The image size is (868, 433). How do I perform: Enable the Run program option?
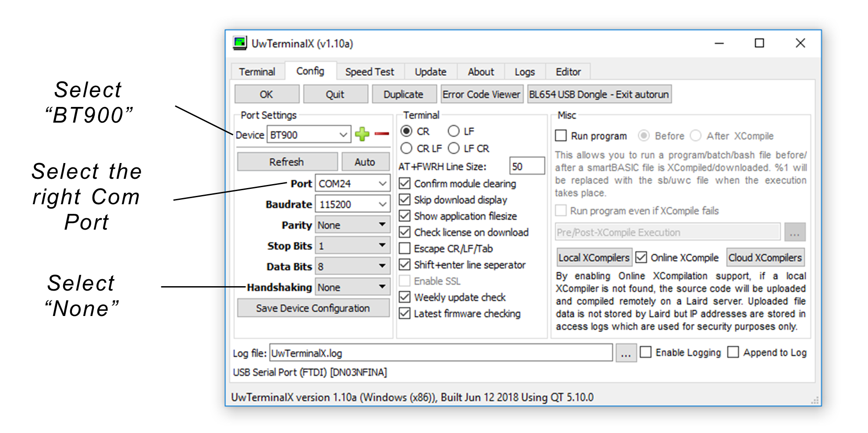(560, 136)
